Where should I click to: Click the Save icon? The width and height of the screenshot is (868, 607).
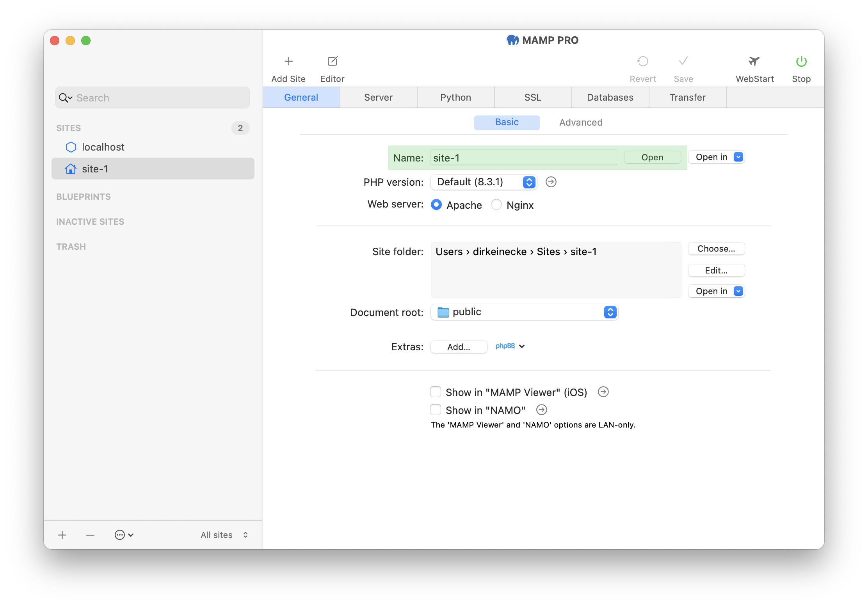pos(683,62)
